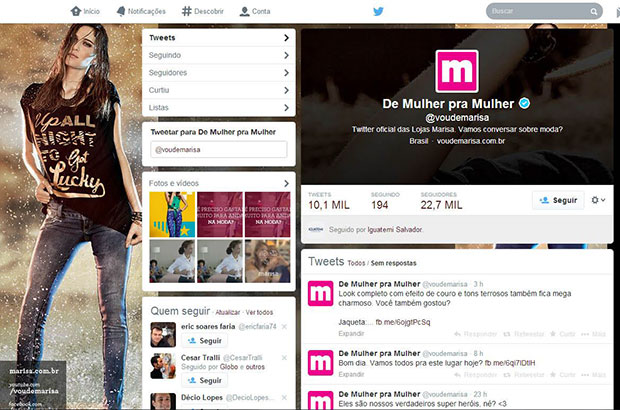Expand Fotos e vídeos section chevron

[286, 183]
